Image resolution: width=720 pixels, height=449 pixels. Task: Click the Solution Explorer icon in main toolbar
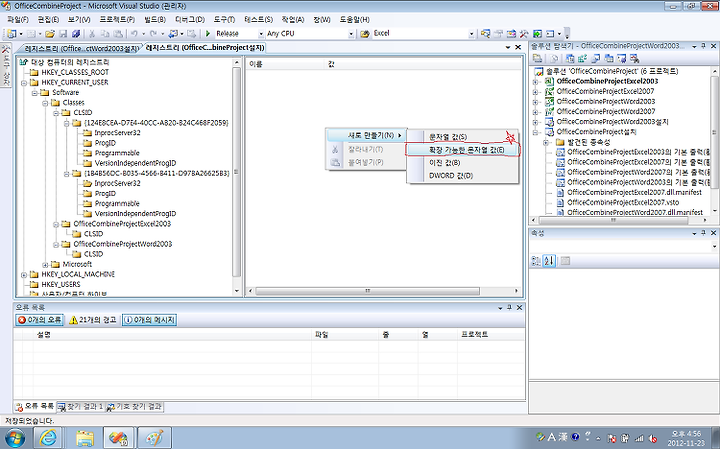point(485,34)
